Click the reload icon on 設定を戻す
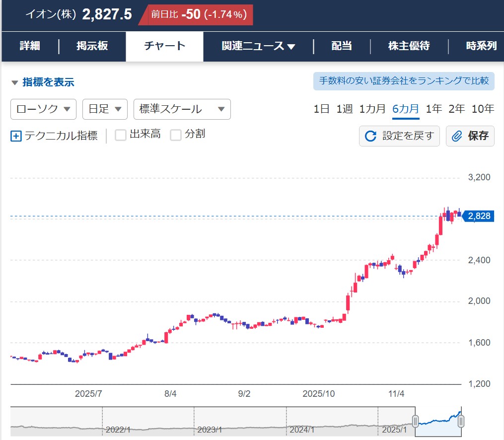This screenshot has width=504, height=440. click(370, 136)
